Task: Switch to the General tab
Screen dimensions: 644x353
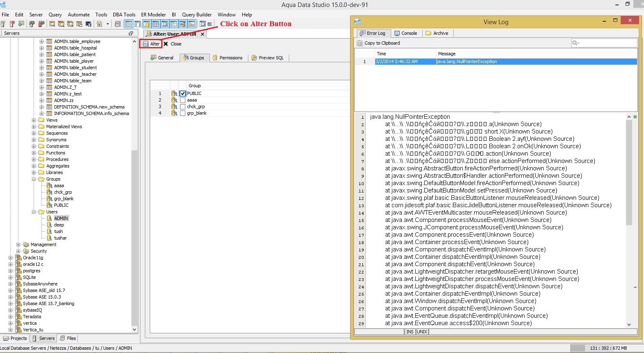Action: click(162, 58)
